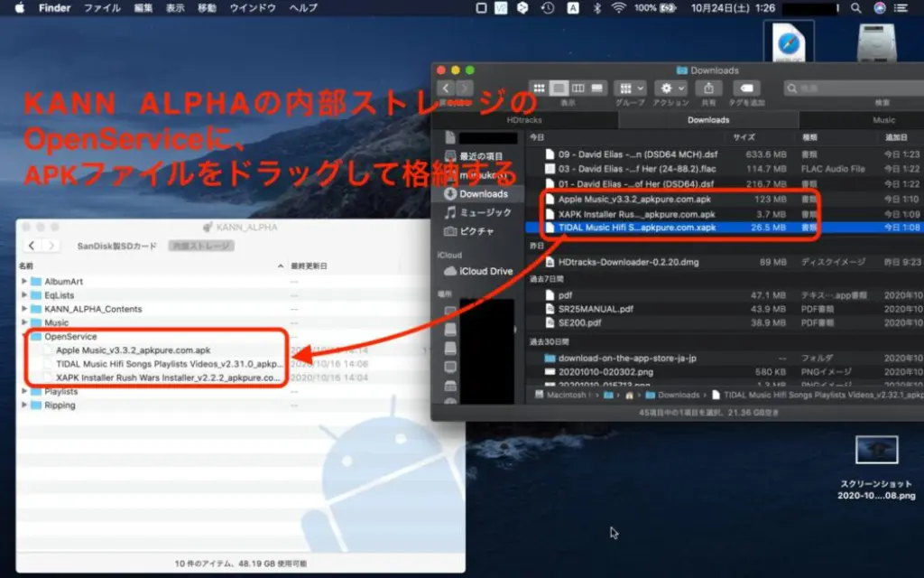Select the file named pdf
Image resolution: width=924 pixels, height=578 pixels.
(x=725, y=295)
